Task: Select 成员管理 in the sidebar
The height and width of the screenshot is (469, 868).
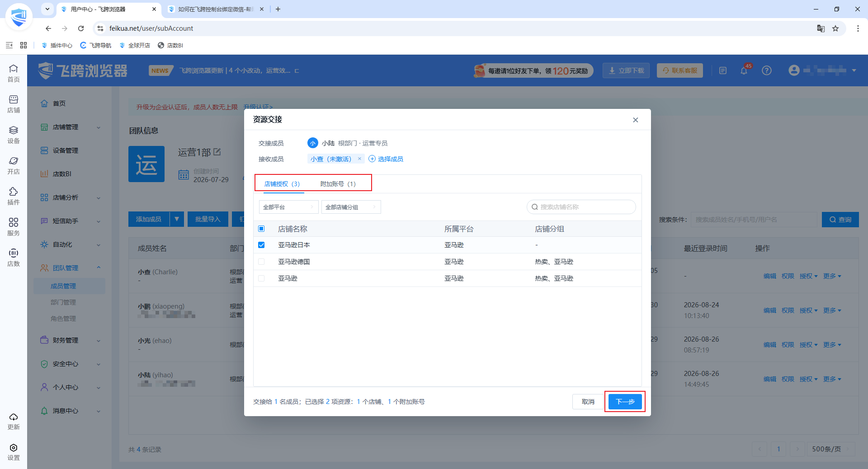Action: click(x=63, y=286)
